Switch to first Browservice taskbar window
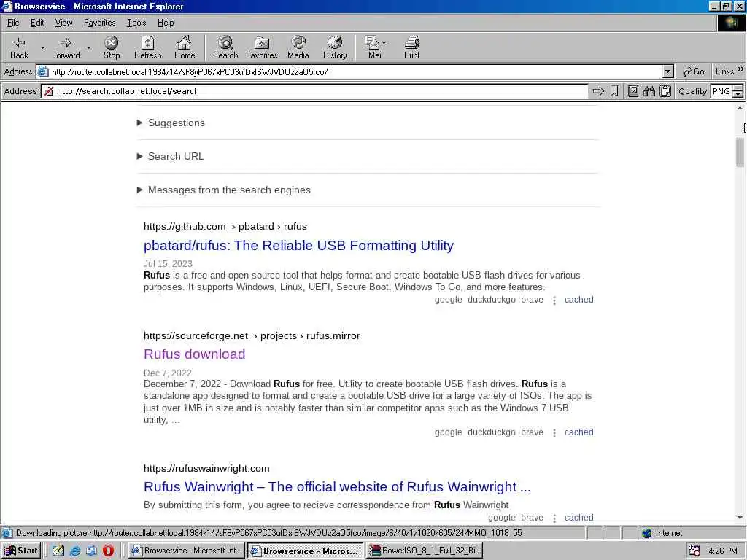Viewport: 747px width, 560px height. click(x=187, y=551)
